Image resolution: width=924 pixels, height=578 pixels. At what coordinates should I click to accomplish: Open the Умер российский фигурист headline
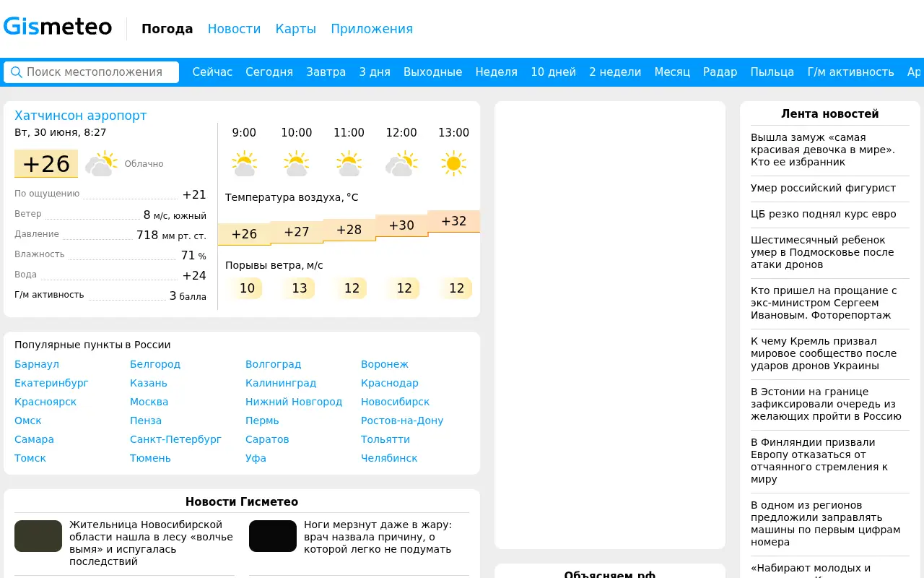823,188
